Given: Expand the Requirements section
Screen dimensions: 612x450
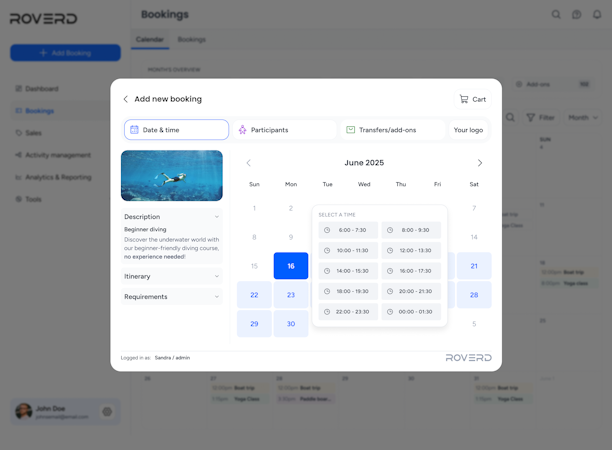Looking at the screenshot, I should click(172, 297).
